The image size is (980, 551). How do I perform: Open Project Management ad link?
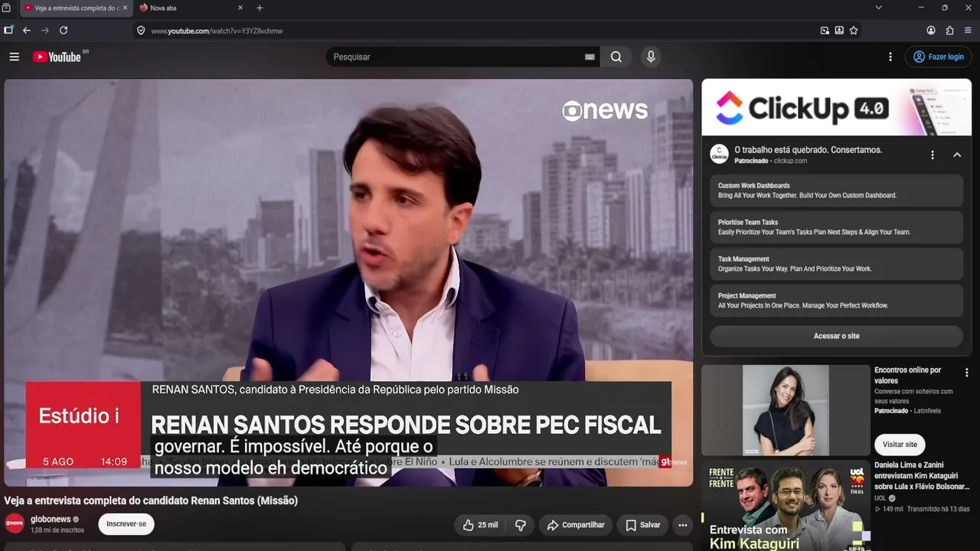[837, 301]
